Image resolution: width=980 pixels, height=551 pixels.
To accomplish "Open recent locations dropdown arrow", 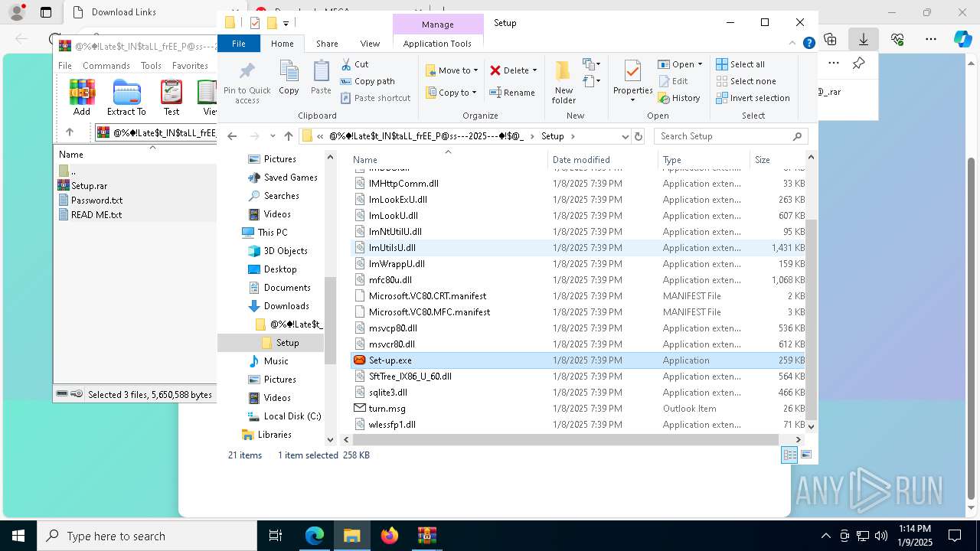I will [273, 136].
